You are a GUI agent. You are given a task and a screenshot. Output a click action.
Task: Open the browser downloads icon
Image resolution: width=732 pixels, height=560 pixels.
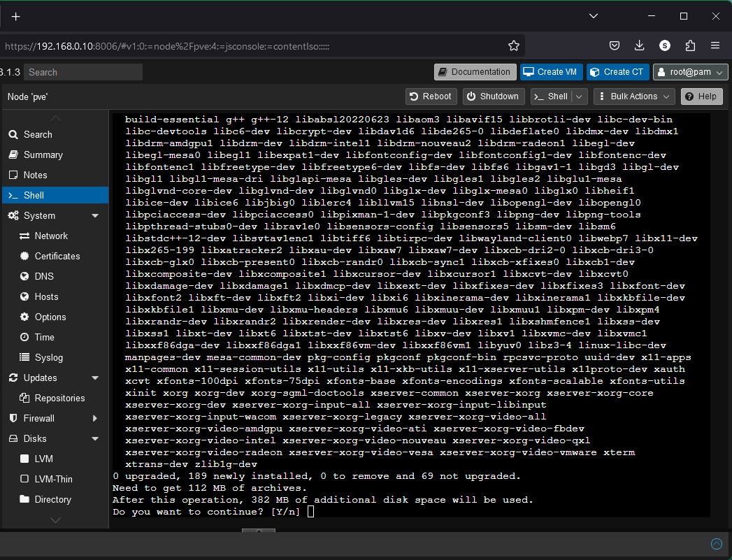tap(640, 45)
